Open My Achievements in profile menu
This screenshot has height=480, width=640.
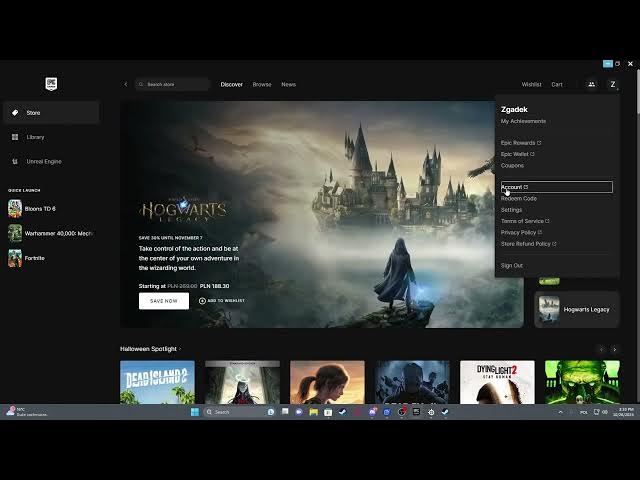coord(523,121)
